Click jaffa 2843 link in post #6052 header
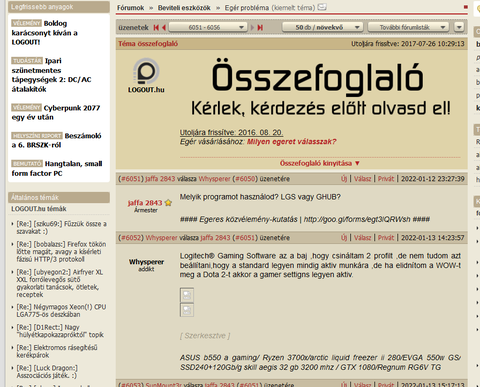The width and height of the screenshot is (480, 387). [215, 238]
